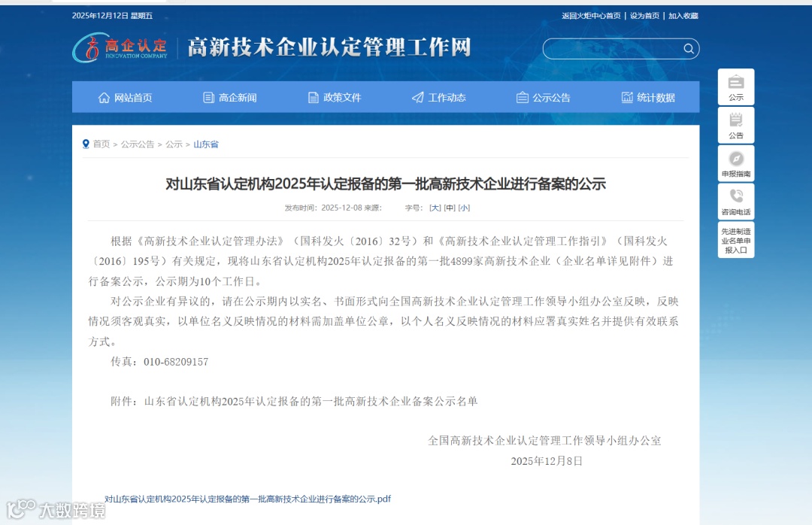812x525 pixels.
Task: Set font size to 小
Action: pyautogui.click(x=464, y=208)
